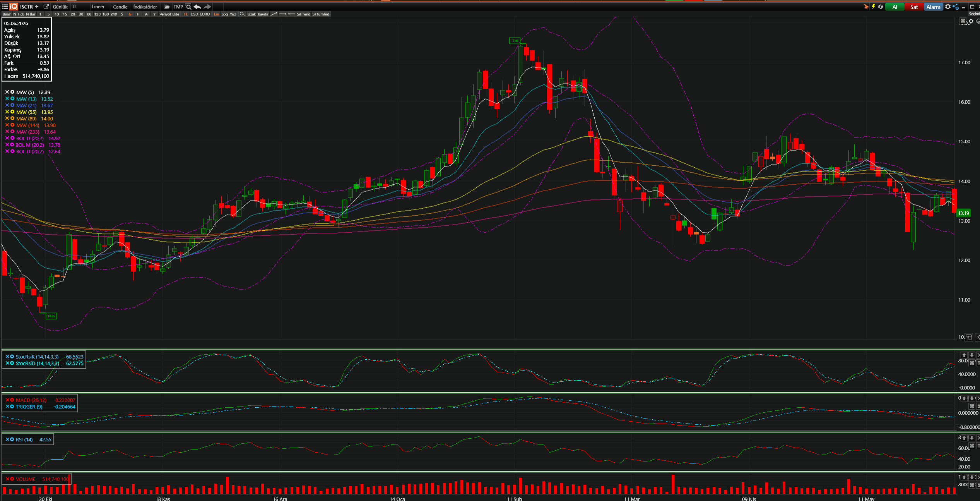Image resolution: width=980 pixels, height=501 pixels.
Task: Move StocRsi panel up arrow
Action: 964,355
